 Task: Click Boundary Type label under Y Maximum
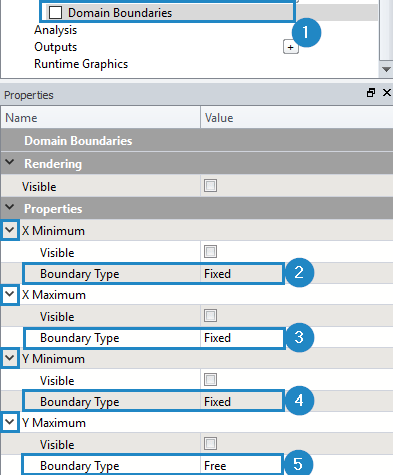80,466
